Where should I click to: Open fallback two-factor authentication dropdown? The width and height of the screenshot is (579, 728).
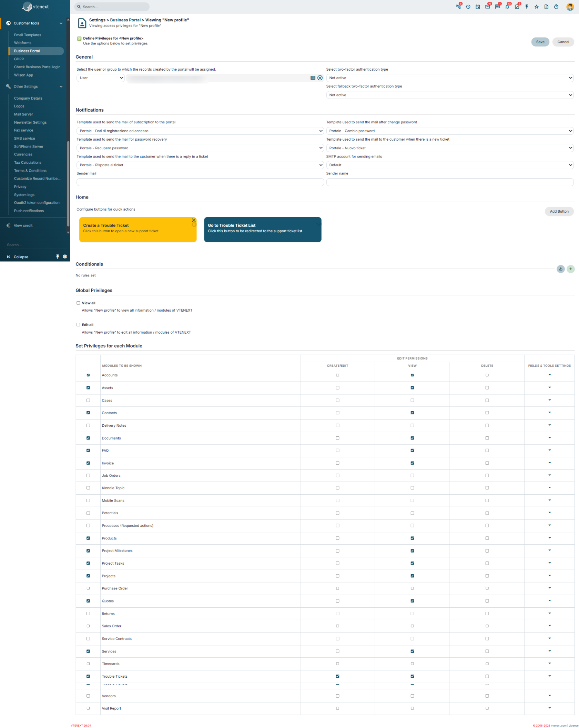pyautogui.click(x=450, y=95)
